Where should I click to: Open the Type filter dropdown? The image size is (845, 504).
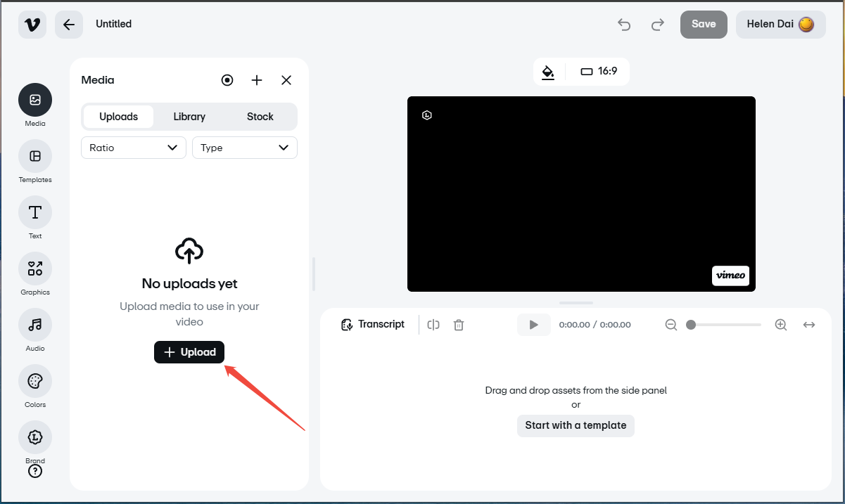coord(244,148)
